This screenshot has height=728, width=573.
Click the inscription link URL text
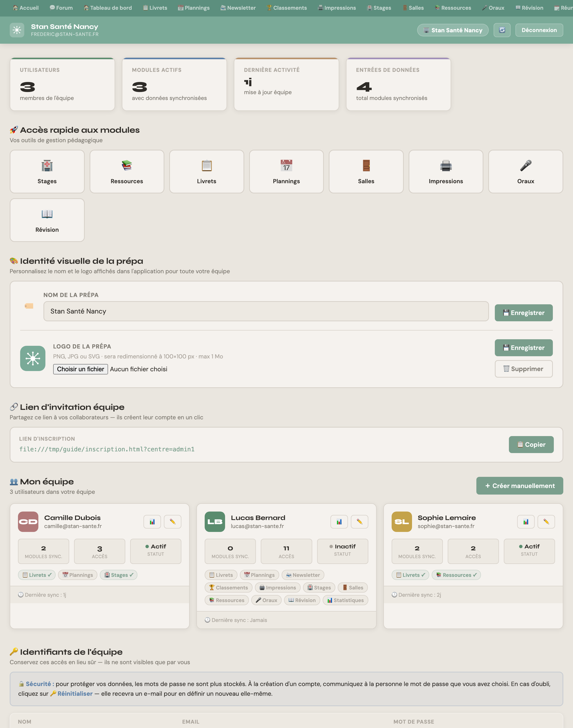pos(107,449)
